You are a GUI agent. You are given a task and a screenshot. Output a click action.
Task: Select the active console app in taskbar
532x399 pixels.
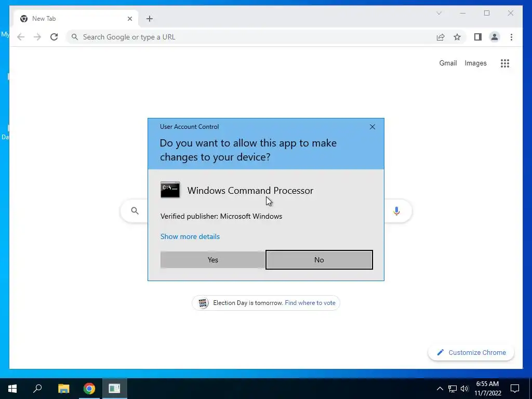[114, 389]
